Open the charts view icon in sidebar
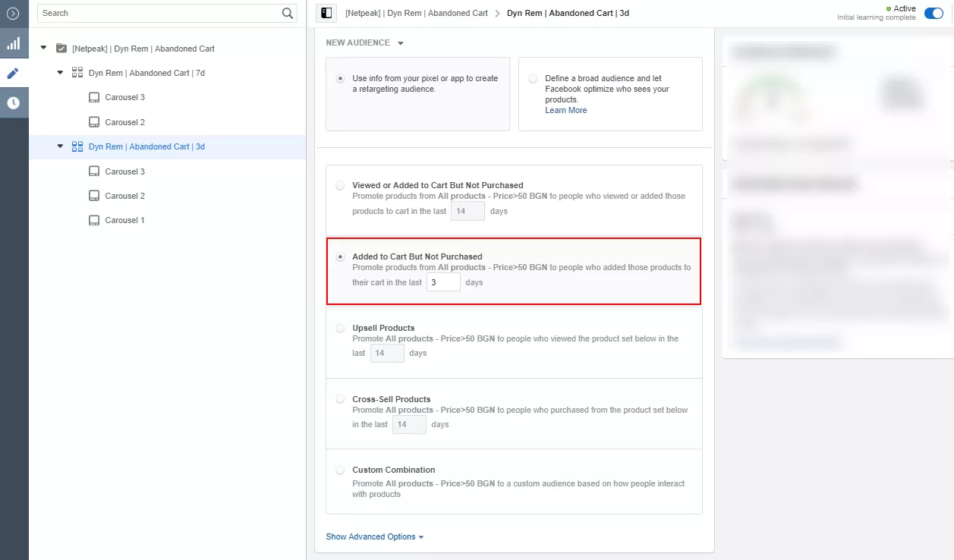954x560 pixels. [x=14, y=43]
